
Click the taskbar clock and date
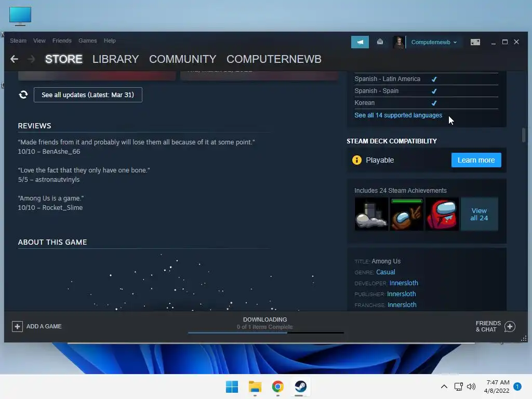coord(497,387)
